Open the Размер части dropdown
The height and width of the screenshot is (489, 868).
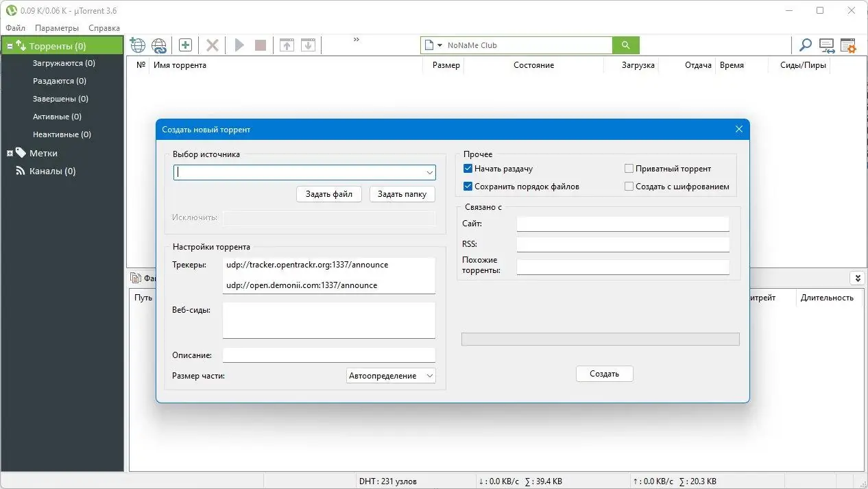[429, 375]
